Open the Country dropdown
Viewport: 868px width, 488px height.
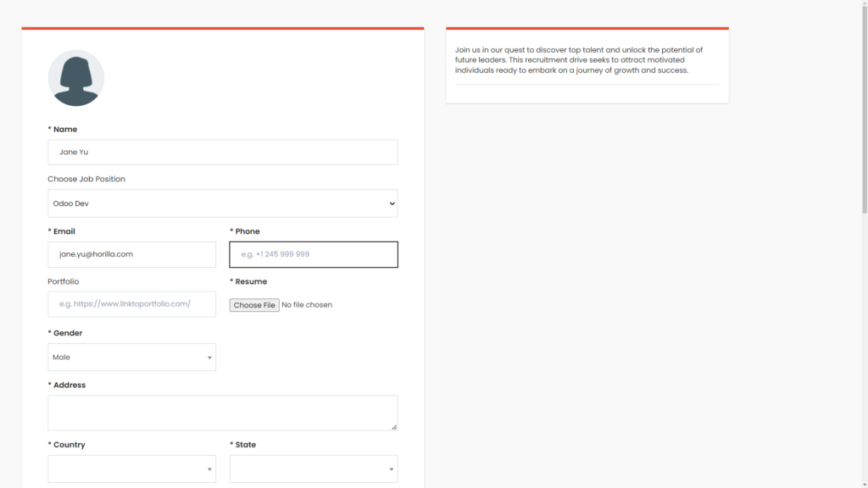(131, 469)
